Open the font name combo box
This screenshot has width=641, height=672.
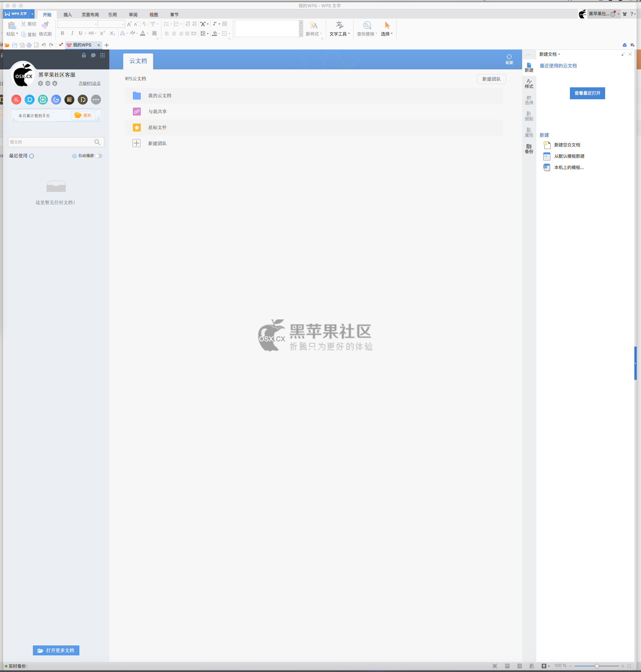[78, 24]
